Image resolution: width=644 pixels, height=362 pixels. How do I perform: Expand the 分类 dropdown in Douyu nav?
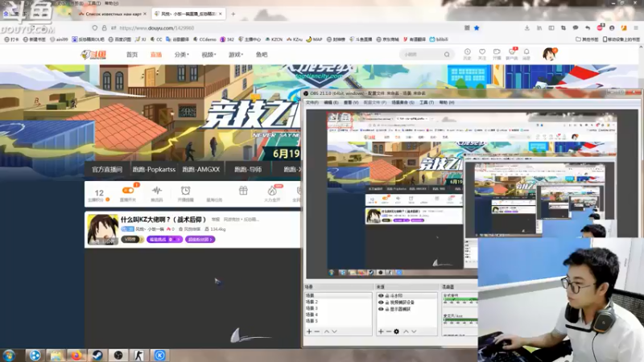pyautogui.click(x=182, y=54)
